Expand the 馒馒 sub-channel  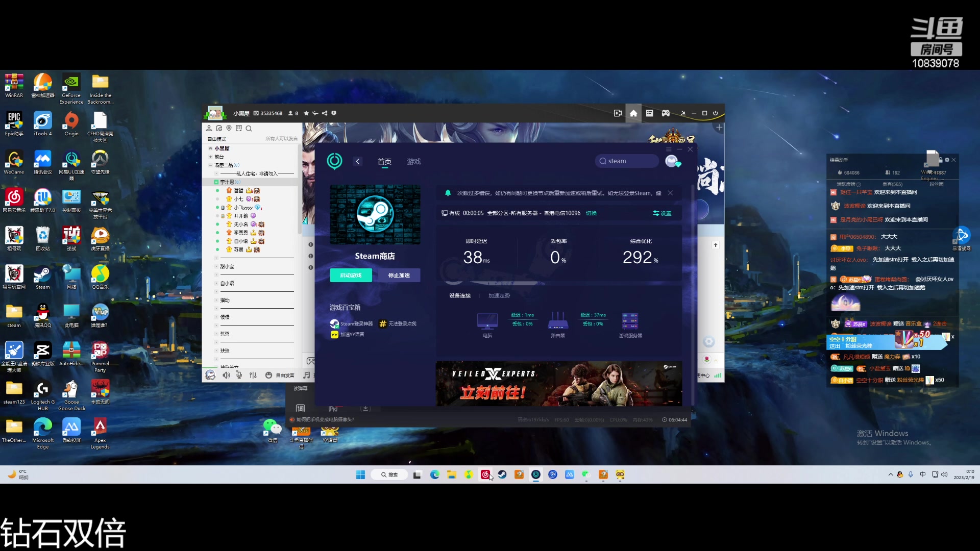coord(216,317)
